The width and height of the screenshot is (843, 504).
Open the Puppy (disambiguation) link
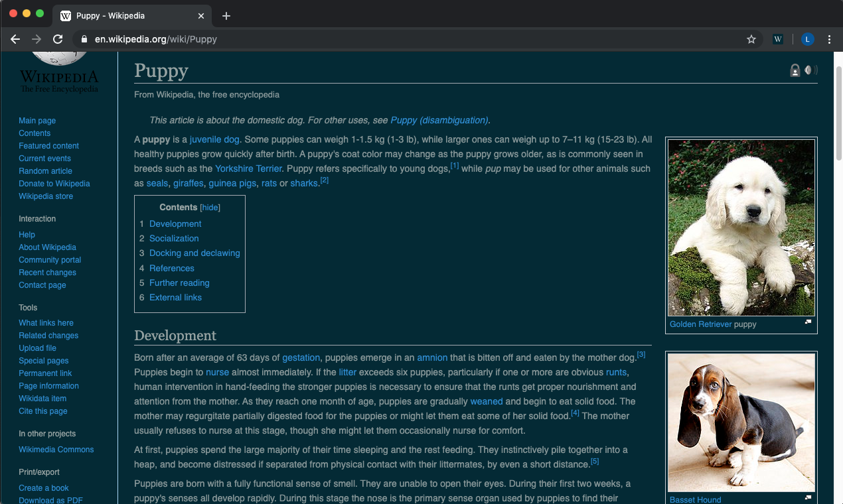[x=439, y=120]
